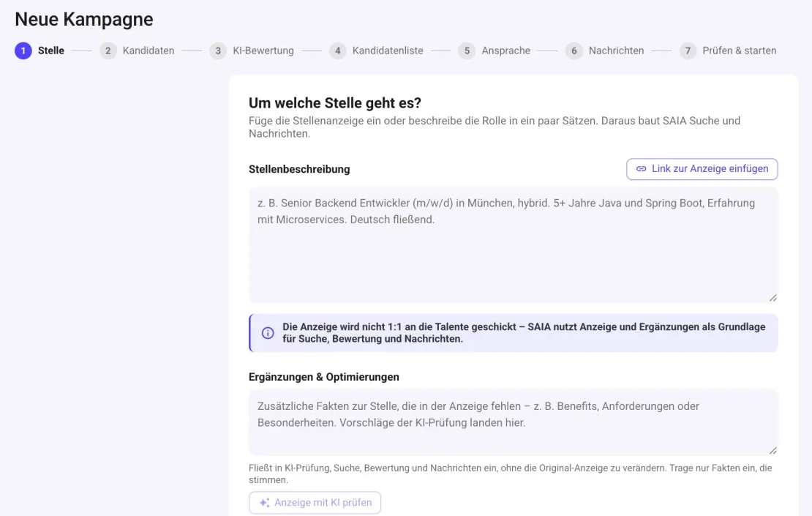
Task: Click Anzeige mit KI prüfen button
Action: click(315, 503)
